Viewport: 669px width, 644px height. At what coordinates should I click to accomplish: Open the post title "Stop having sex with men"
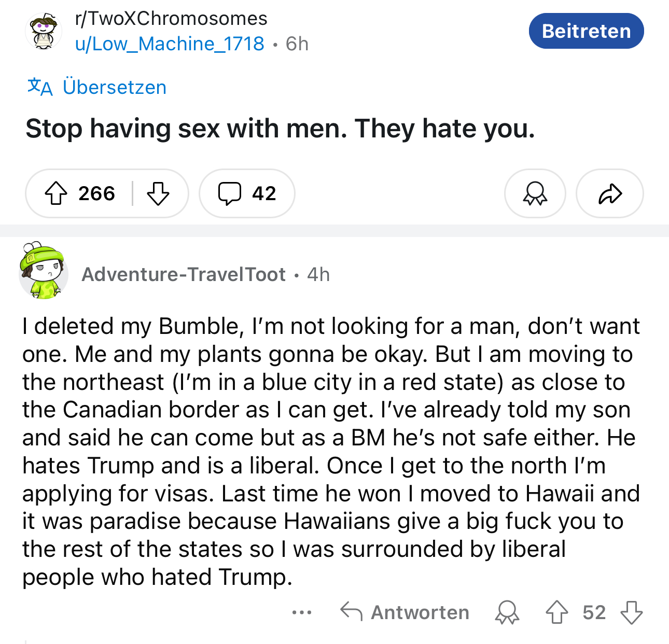[x=280, y=129]
